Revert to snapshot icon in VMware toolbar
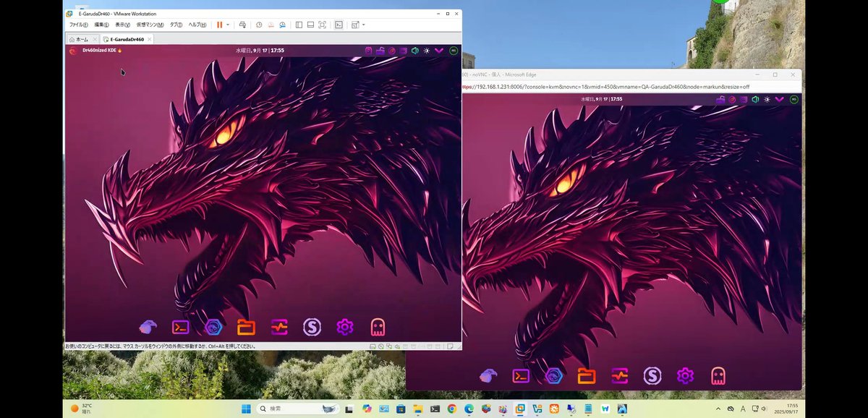868x418 pixels. tap(271, 25)
